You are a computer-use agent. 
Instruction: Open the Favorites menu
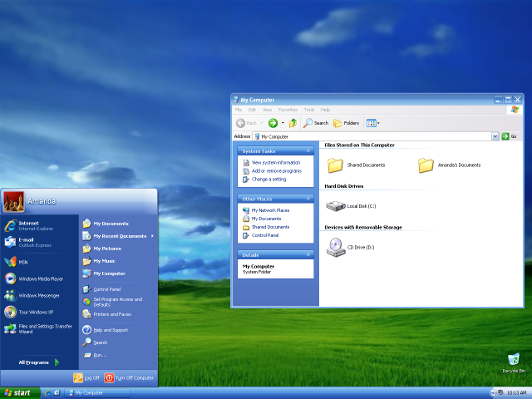click(x=288, y=110)
